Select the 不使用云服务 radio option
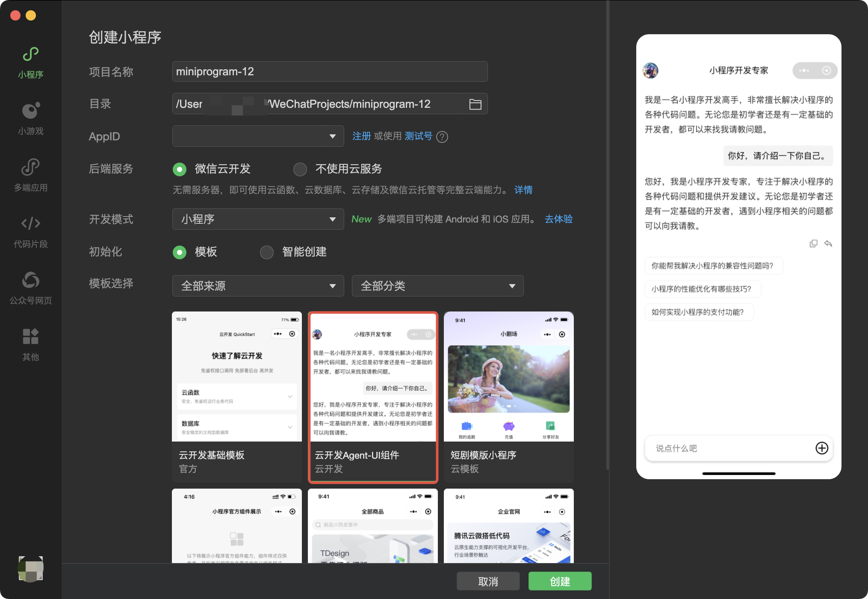868x599 pixels. (300, 169)
